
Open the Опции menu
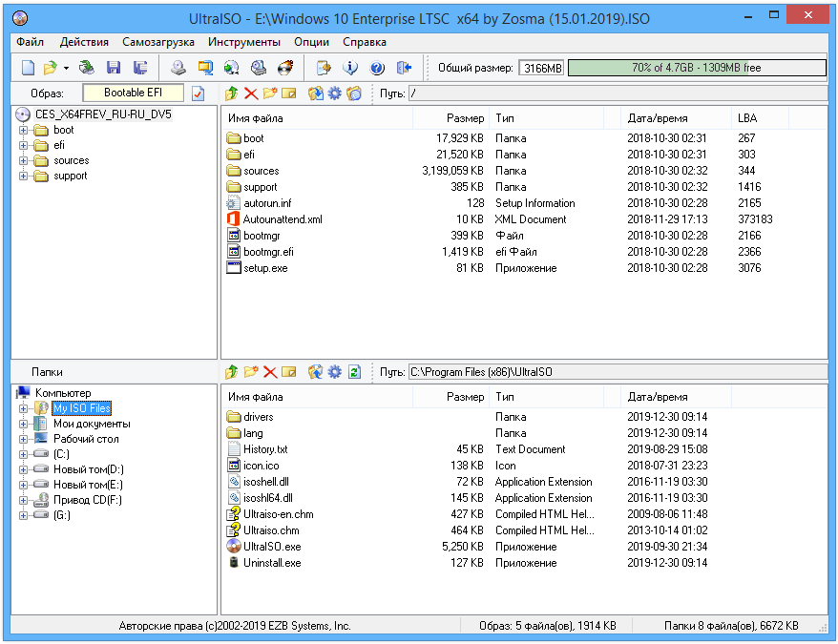[x=311, y=42]
